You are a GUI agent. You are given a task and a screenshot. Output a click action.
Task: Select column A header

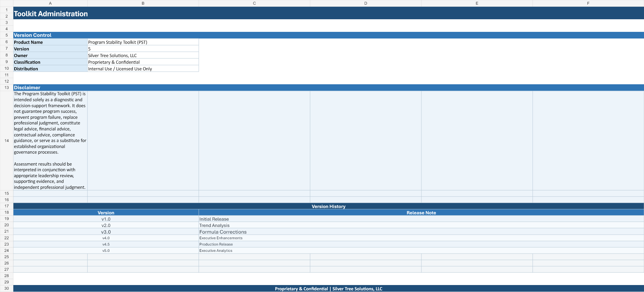point(50,3)
